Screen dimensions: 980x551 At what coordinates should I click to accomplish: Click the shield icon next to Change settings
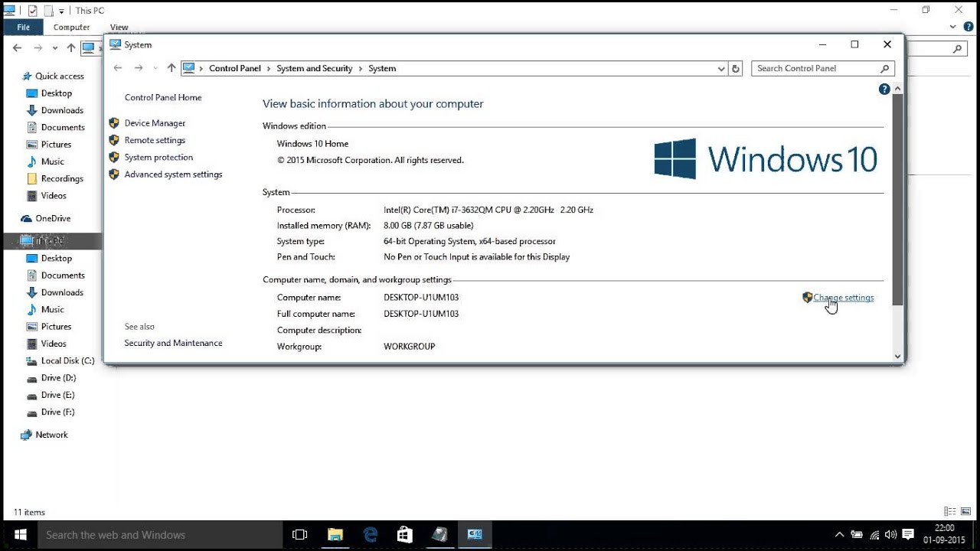(807, 298)
